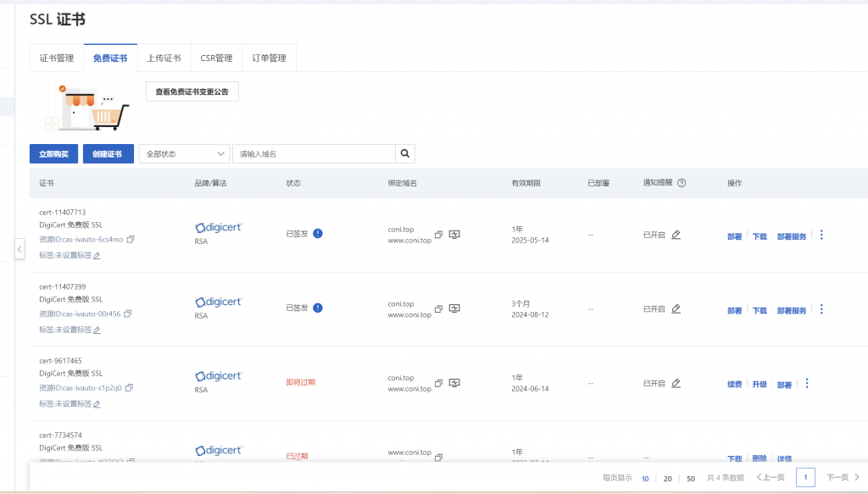868x494 pixels.
Task: Click the expiry date 2025-05-14
Action: click(x=531, y=240)
